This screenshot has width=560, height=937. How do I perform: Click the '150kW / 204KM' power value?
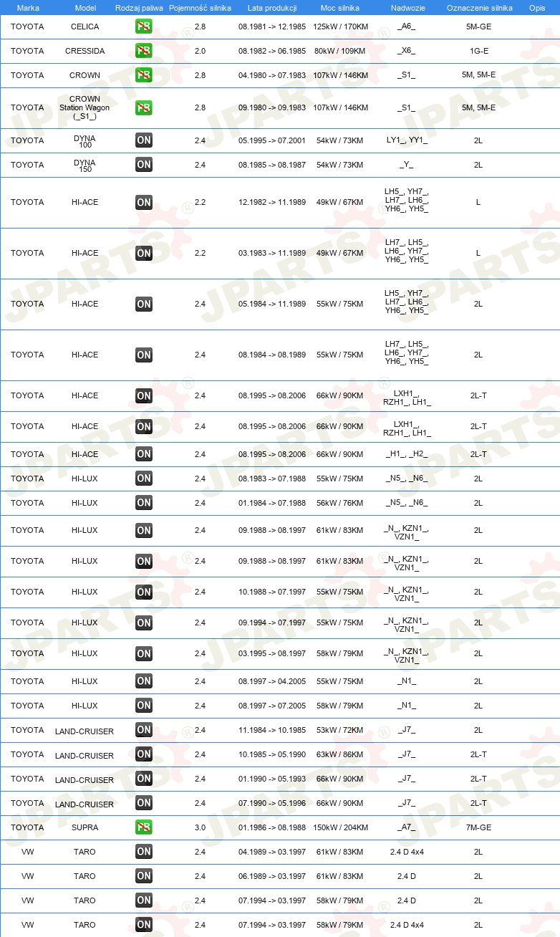tap(341, 827)
